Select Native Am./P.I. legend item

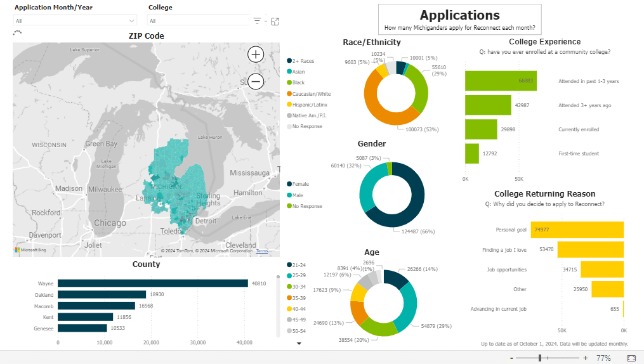point(307,115)
